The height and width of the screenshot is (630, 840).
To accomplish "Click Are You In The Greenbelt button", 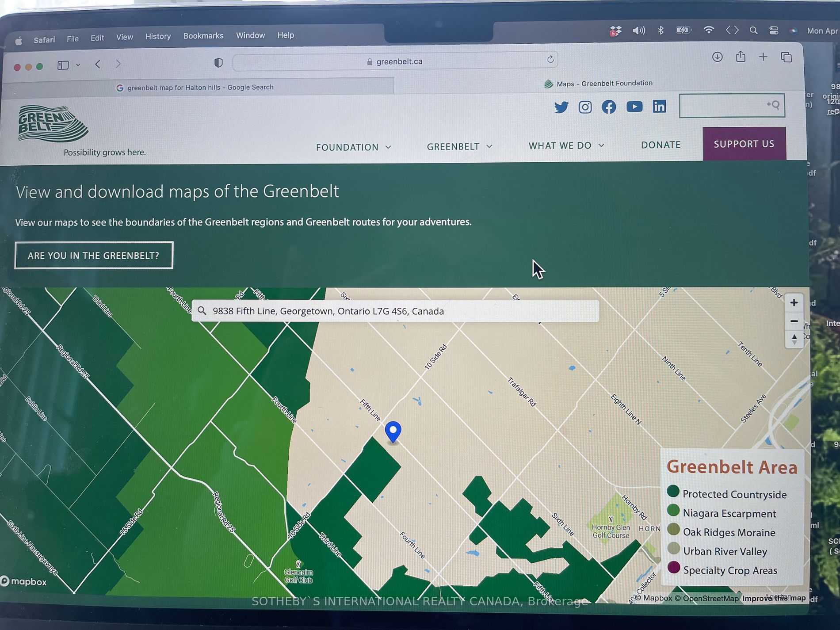I will 94,256.
